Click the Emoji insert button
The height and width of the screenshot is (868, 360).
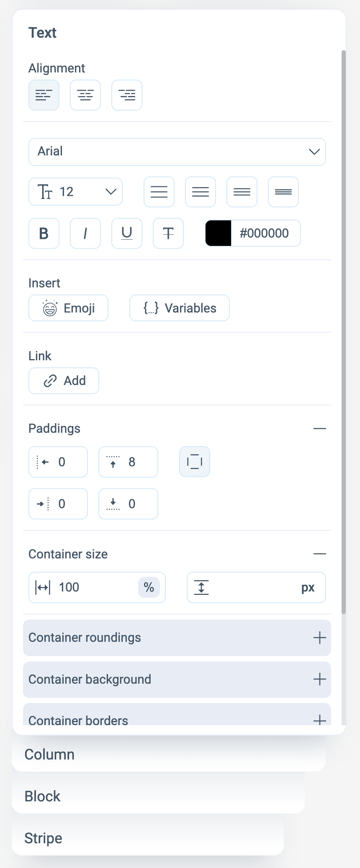click(x=69, y=308)
